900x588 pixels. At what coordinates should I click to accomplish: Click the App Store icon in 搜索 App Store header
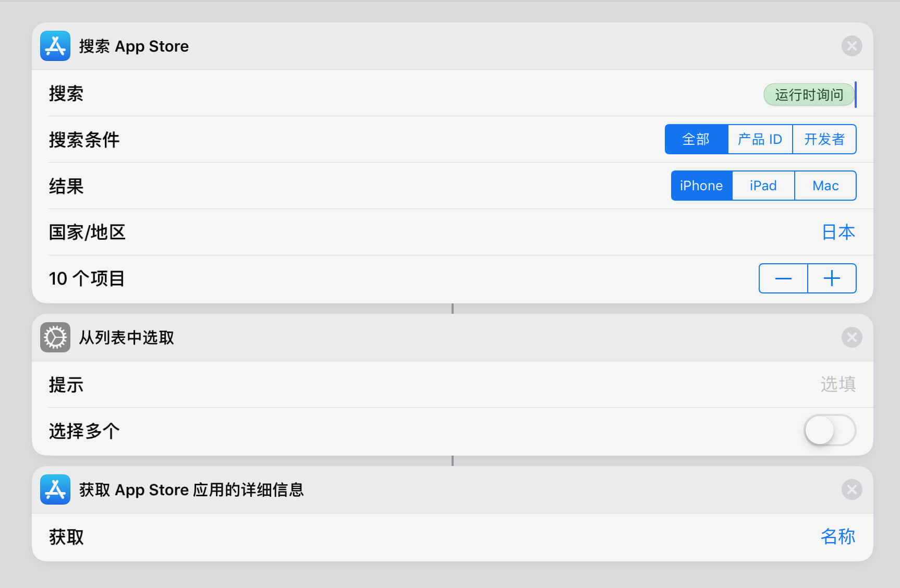click(x=55, y=46)
